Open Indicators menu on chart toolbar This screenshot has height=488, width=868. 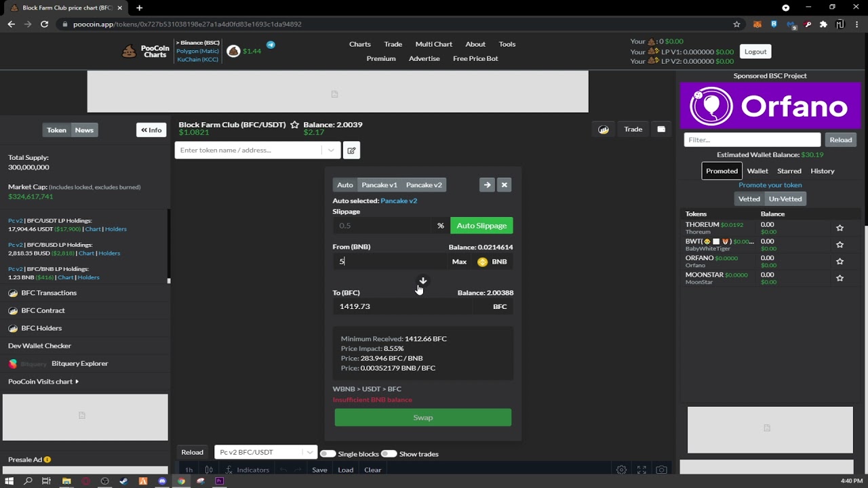tap(247, 470)
